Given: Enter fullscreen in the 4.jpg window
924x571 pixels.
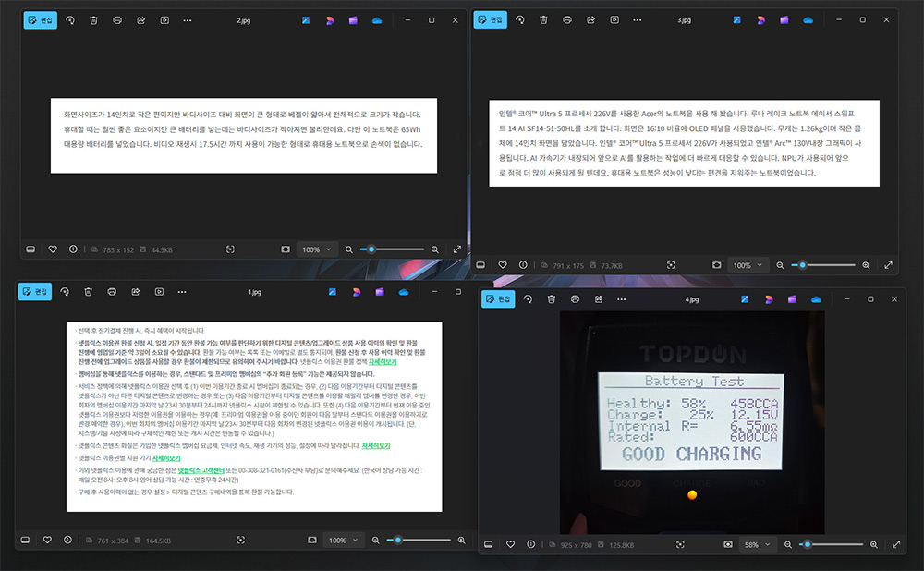Looking at the screenshot, I should tap(896, 544).
